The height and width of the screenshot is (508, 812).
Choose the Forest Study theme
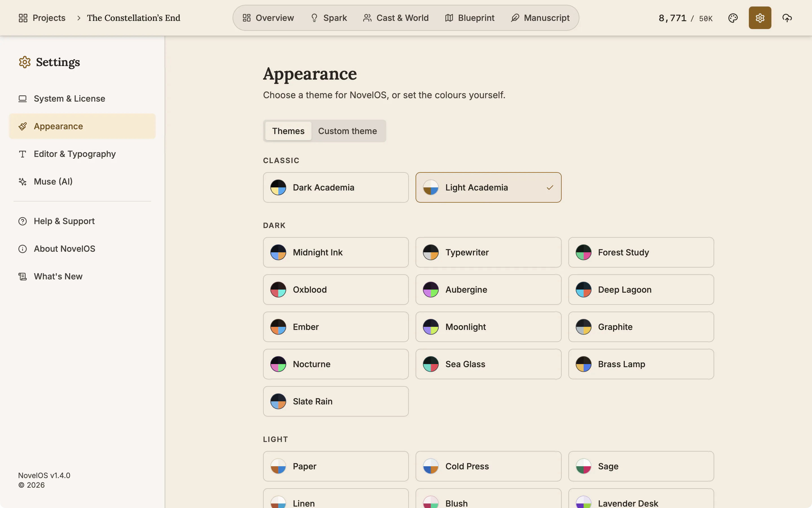point(641,252)
